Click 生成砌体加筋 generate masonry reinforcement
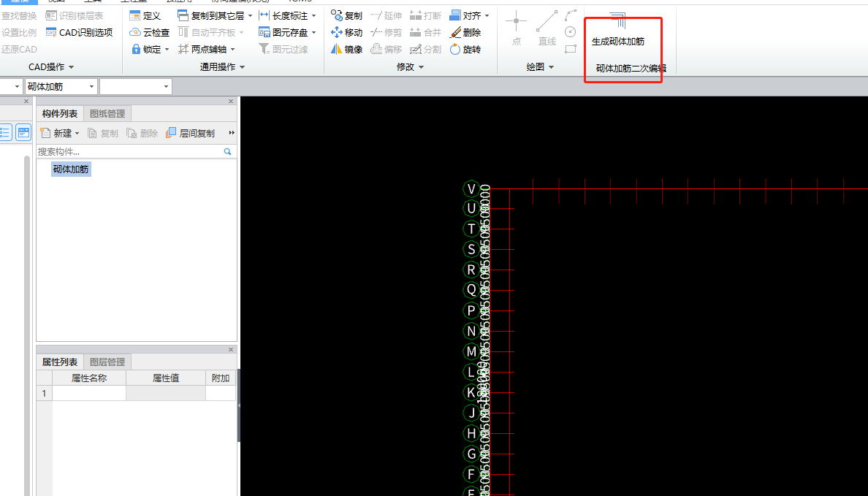 pos(618,31)
